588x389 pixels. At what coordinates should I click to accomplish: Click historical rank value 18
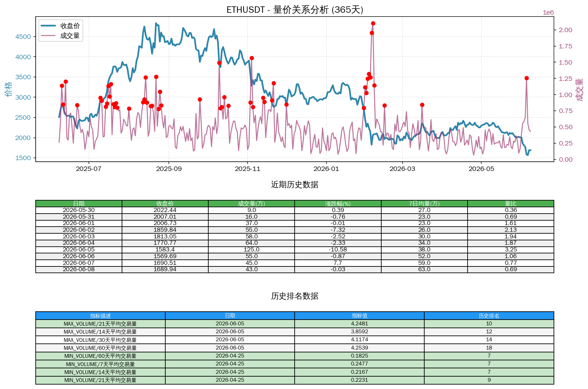pyautogui.click(x=489, y=348)
